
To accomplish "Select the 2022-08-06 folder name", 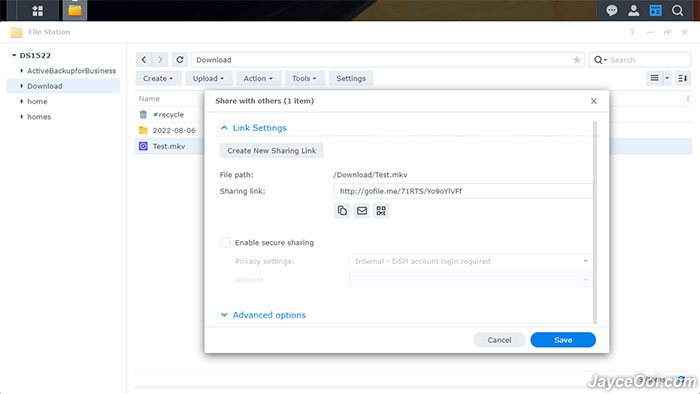I will pos(174,130).
